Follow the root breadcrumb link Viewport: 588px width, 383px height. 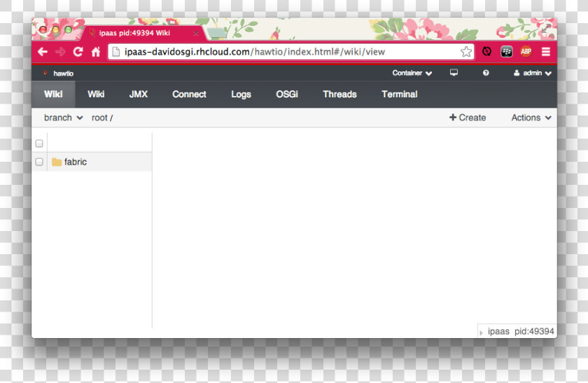pos(99,118)
